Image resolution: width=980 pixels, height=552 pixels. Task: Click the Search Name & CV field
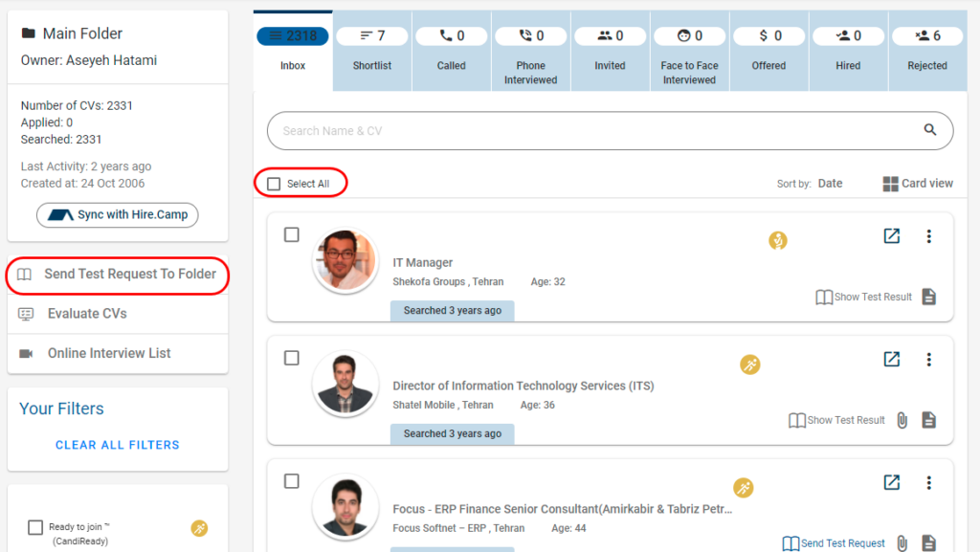click(593, 131)
